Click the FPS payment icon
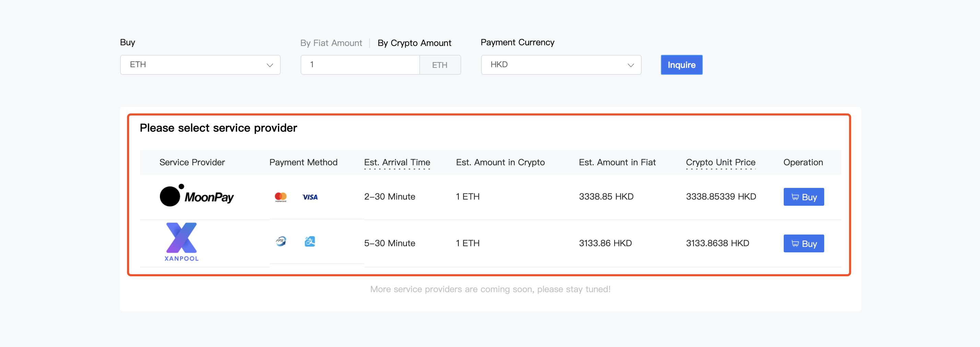This screenshot has height=347, width=980. coord(281,241)
